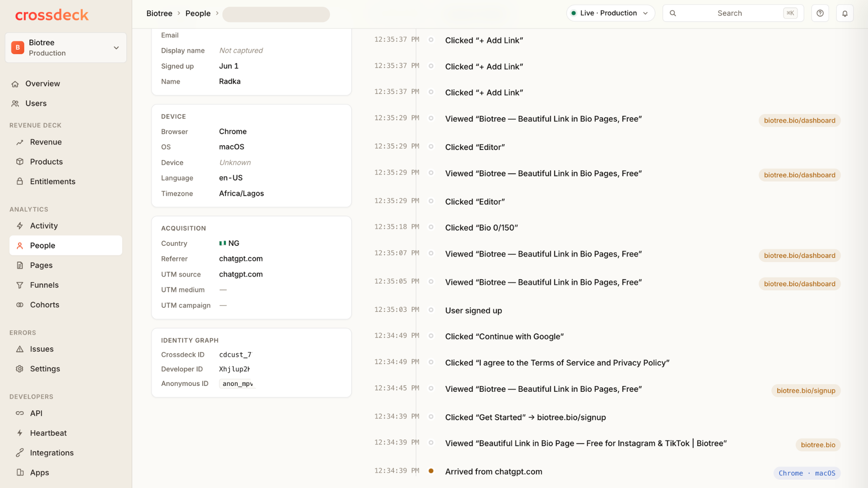Viewport: 868px width, 488px height.
Task: Click the Heartbeat bolt icon
Action: (x=20, y=433)
